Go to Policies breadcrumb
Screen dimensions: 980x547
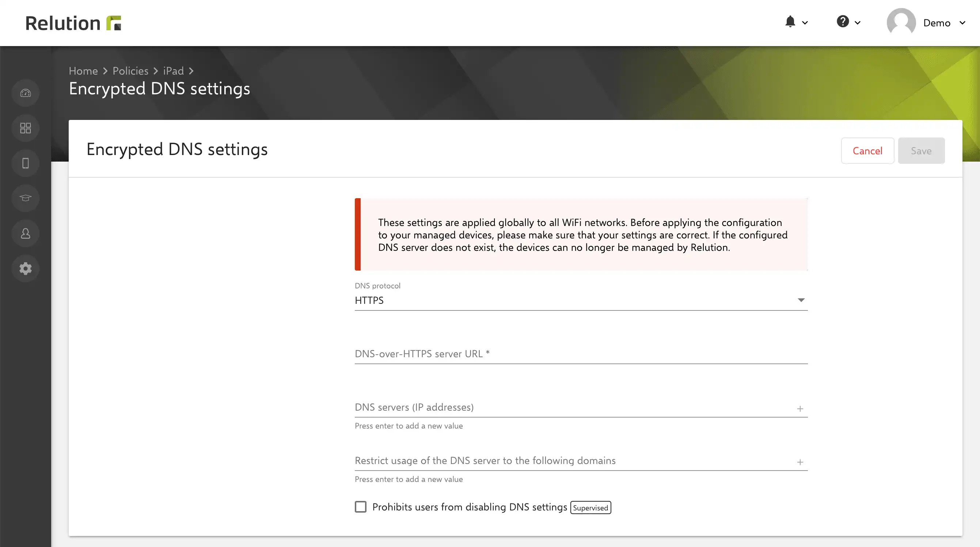click(130, 71)
